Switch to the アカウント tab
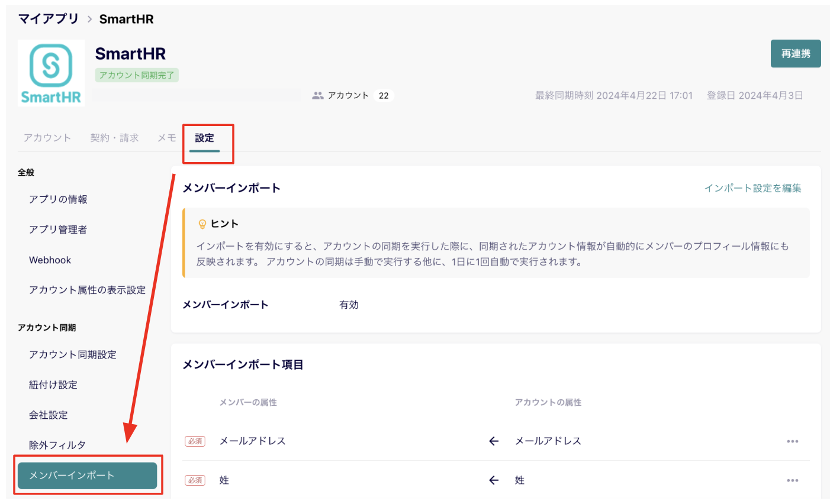This screenshot has width=830, height=504. coord(47,138)
